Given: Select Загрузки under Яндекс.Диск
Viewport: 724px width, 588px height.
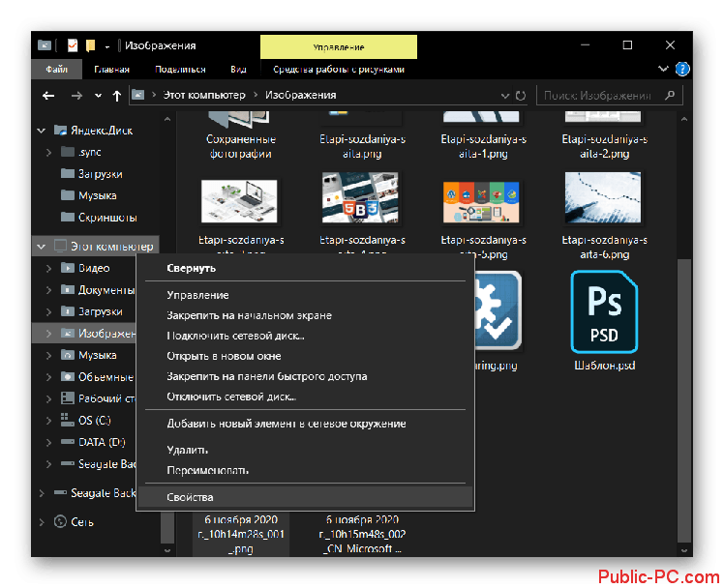Looking at the screenshot, I should pos(101,174).
